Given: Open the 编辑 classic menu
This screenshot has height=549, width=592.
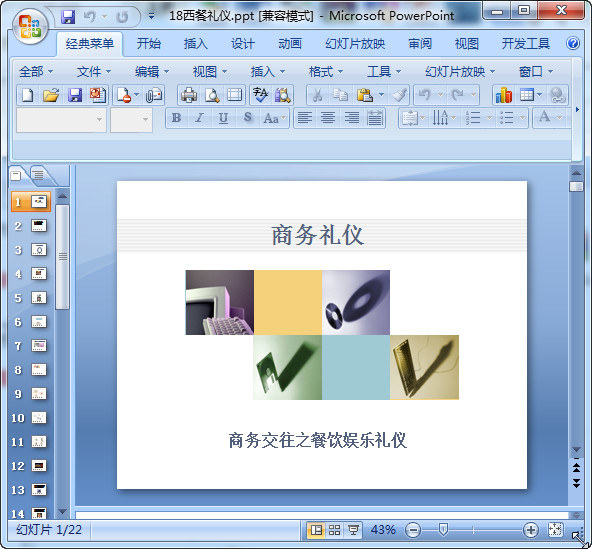Looking at the screenshot, I should pyautogui.click(x=152, y=71).
